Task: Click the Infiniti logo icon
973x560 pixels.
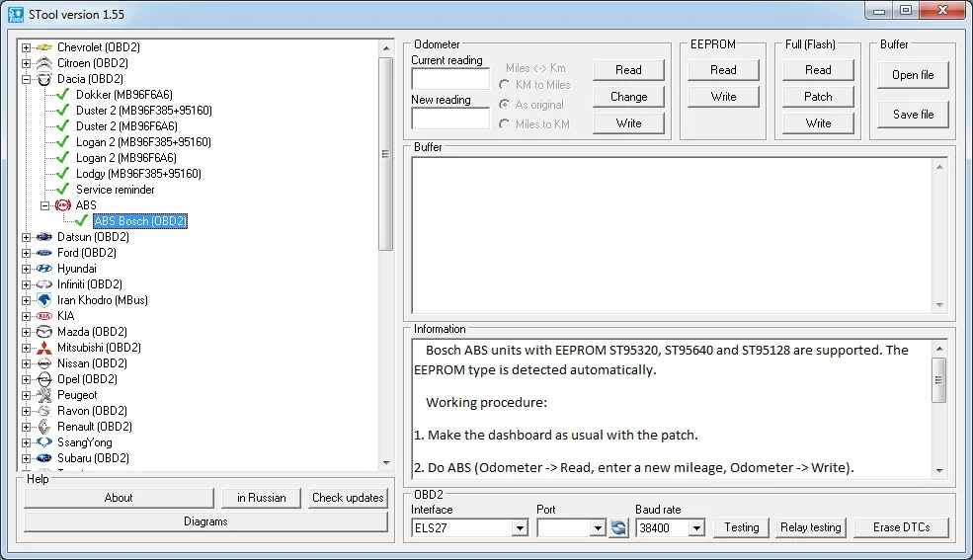Action: point(44,284)
